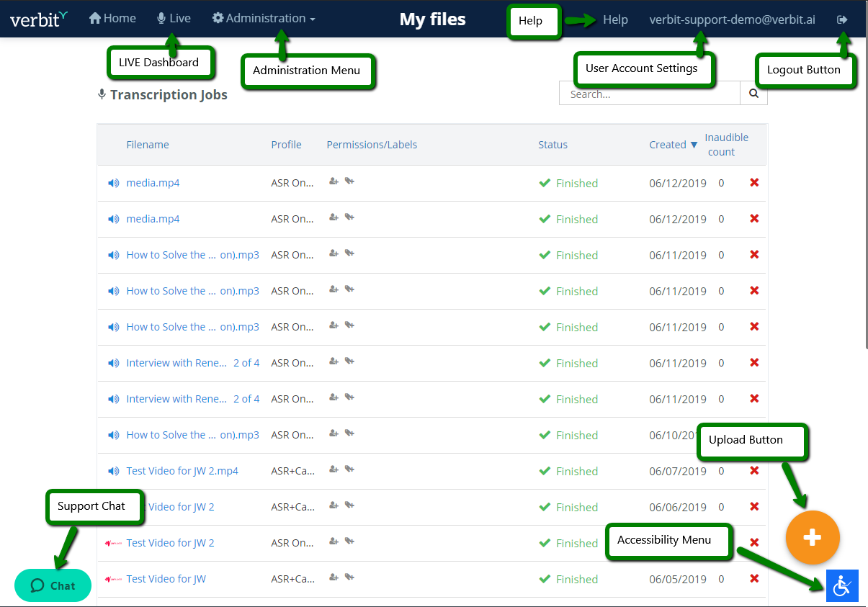Click the labels tag icon on first media.mp4 row

point(349,181)
